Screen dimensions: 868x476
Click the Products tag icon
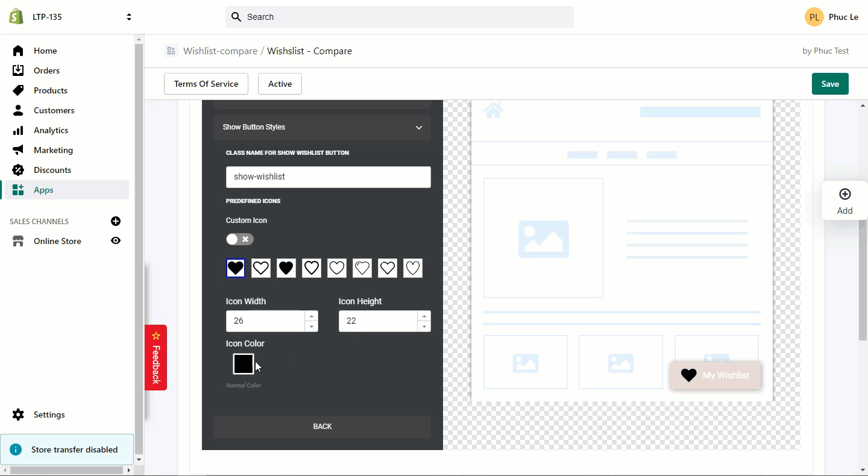point(18,90)
